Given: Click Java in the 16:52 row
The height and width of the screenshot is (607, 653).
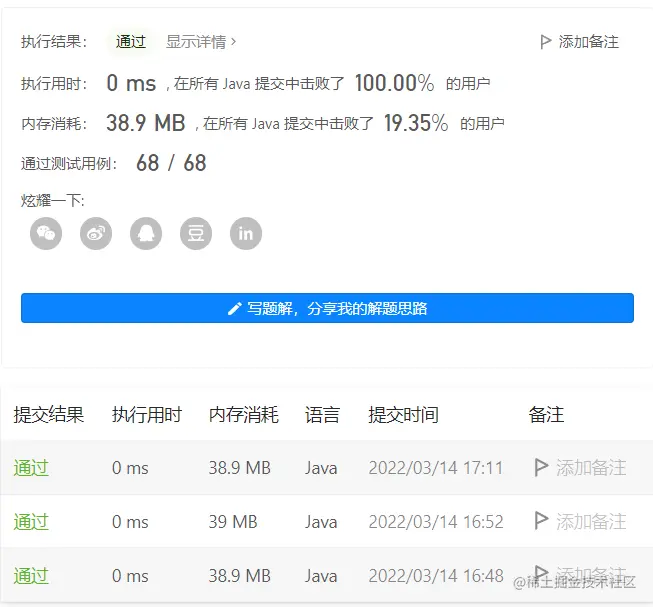Looking at the screenshot, I should [x=321, y=522].
